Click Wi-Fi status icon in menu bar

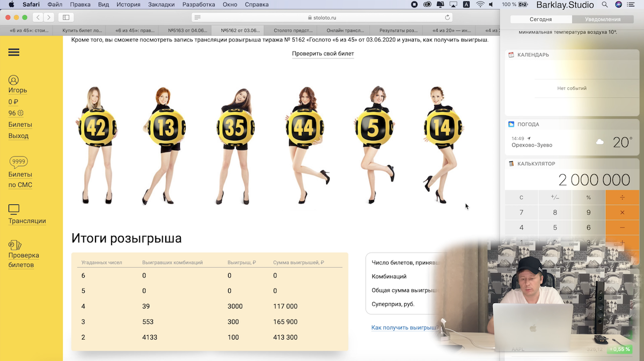click(x=480, y=4)
